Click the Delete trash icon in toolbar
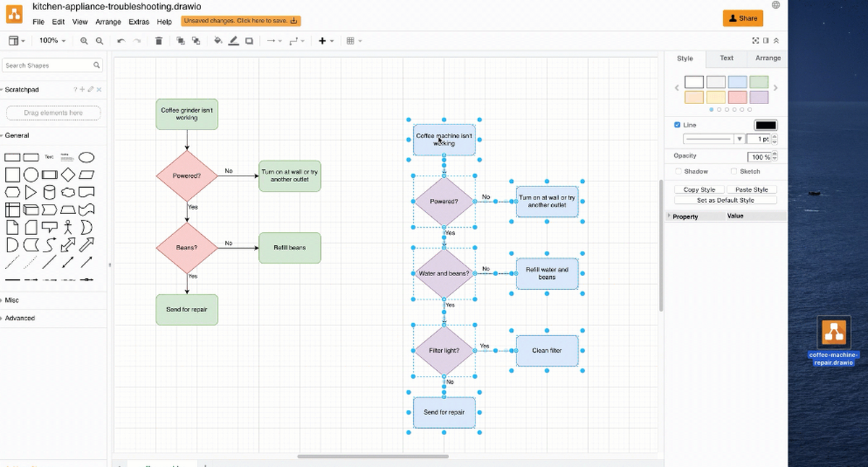The height and width of the screenshot is (467, 868). pyautogui.click(x=159, y=41)
